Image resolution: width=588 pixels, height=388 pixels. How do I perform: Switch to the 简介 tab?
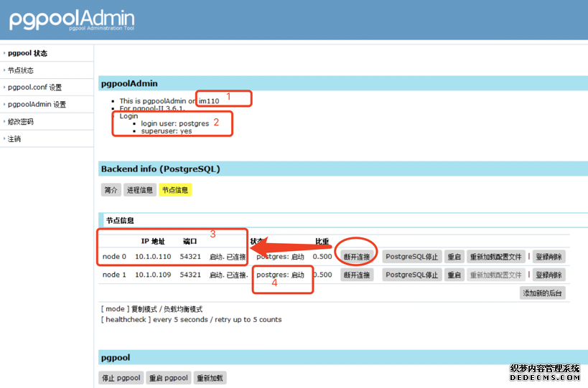click(x=111, y=190)
